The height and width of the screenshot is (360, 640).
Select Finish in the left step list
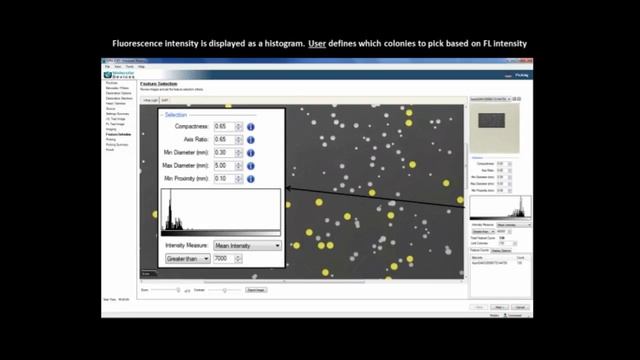[x=110, y=150]
